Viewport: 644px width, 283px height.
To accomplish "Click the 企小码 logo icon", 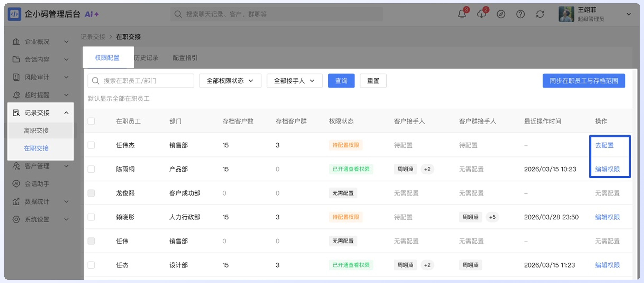I will pyautogui.click(x=14, y=14).
